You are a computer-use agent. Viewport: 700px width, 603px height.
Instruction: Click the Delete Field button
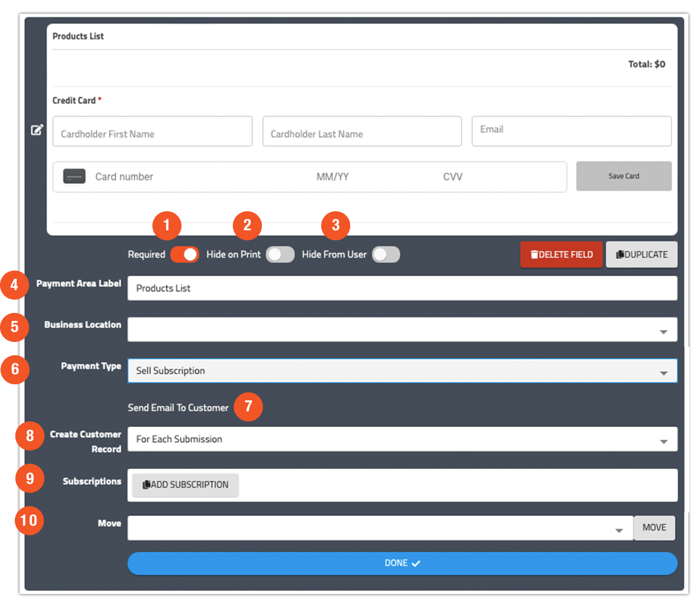pos(561,255)
